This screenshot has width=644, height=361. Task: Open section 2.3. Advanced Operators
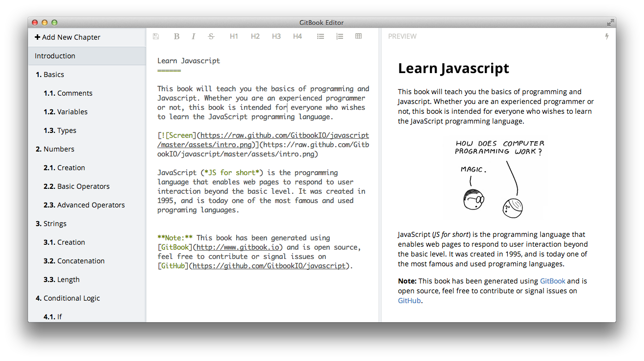pos(87,205)
